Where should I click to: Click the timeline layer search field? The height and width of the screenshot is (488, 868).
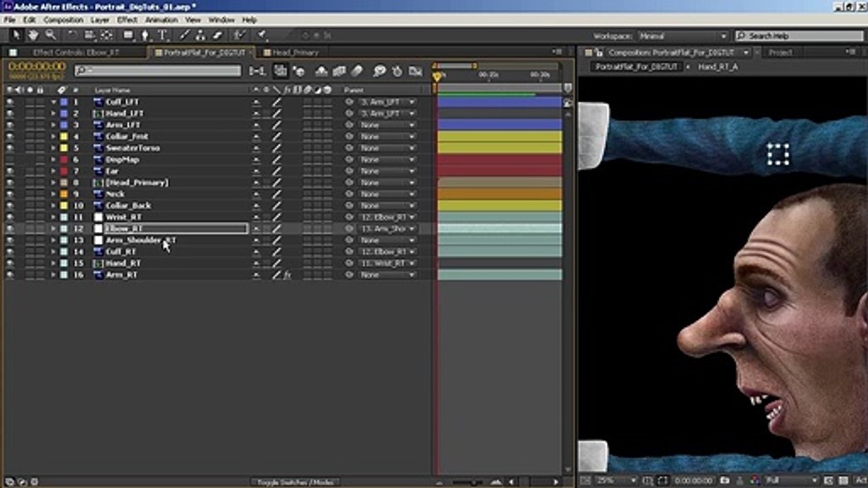click(x=157, y=70)
